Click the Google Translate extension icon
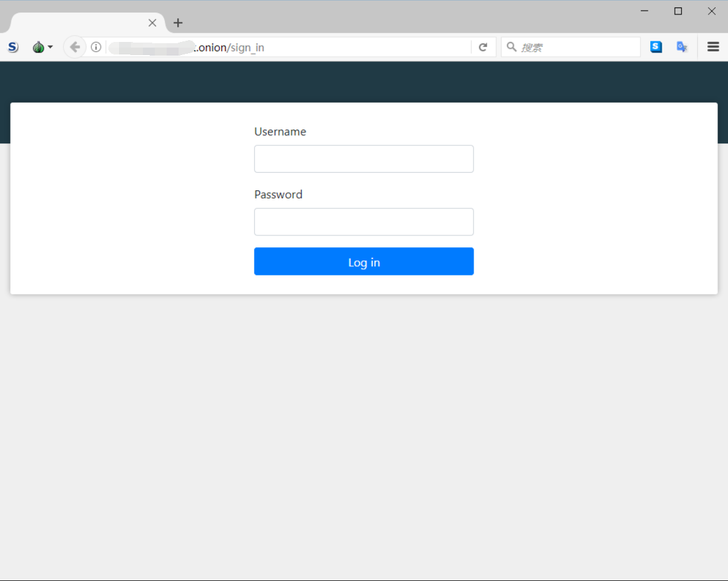728x581 pixels. (x=682, y=47)
